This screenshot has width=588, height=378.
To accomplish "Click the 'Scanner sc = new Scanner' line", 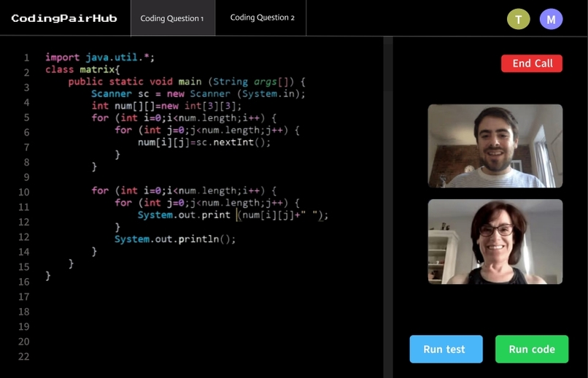I will pyautogui.click(x=198, y=93).
